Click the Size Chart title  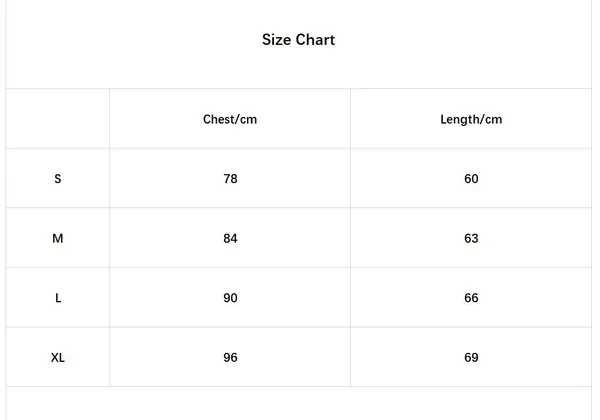click(298, 40)
